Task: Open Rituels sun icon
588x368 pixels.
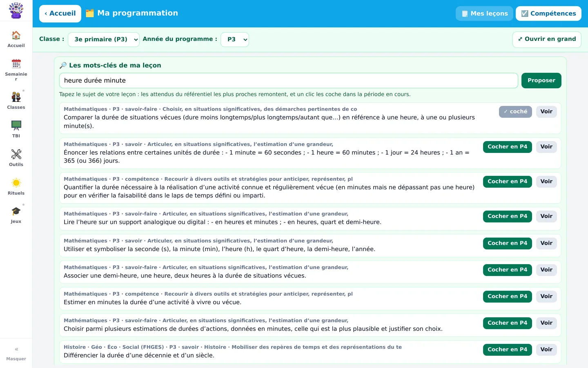Action: (x=16, y=183)
